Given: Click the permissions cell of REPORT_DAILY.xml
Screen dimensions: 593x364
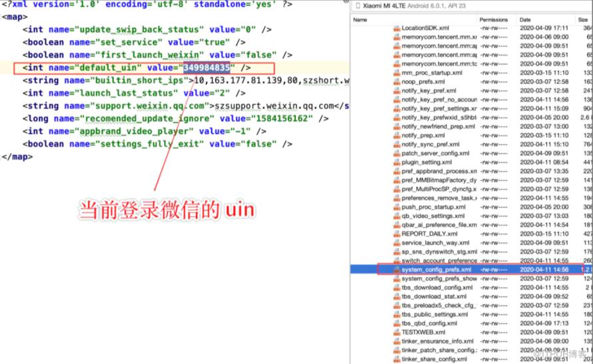Looking at the screenshot, I should pos(494,234).
